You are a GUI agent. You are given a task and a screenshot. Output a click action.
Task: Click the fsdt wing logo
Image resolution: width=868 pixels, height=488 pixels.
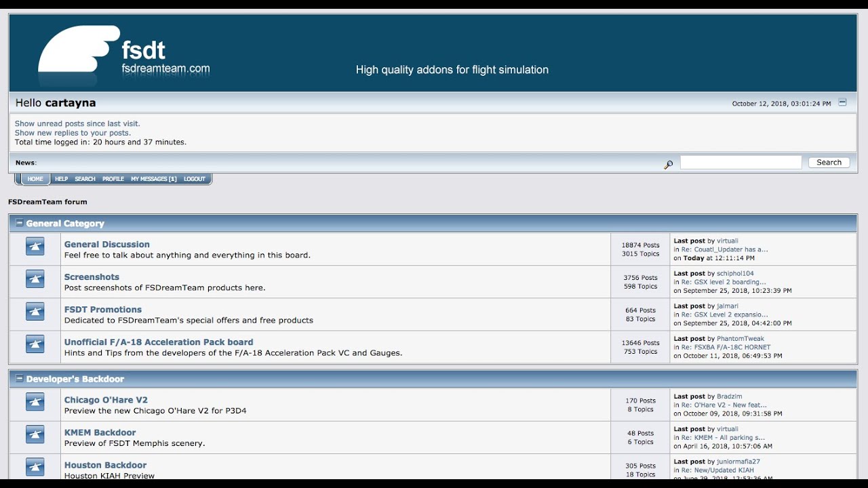point(78,51)
